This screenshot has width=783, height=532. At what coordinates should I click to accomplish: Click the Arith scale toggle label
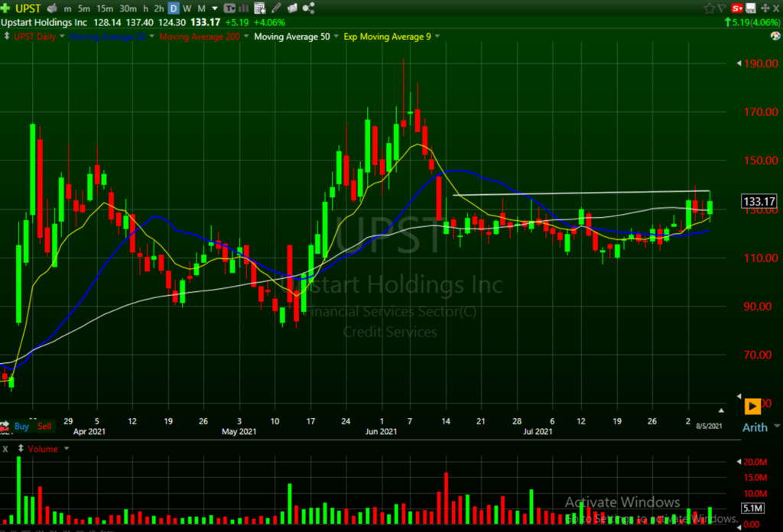755,427
